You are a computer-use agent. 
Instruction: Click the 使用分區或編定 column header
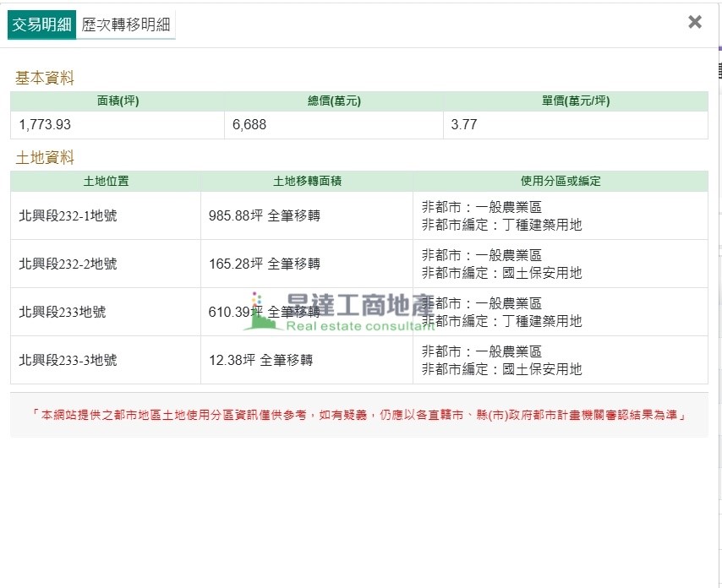click(x=560, y=181)
